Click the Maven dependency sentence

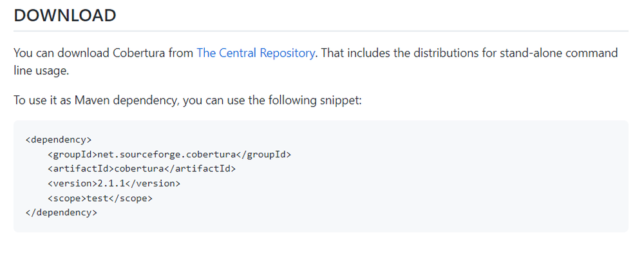187,101
